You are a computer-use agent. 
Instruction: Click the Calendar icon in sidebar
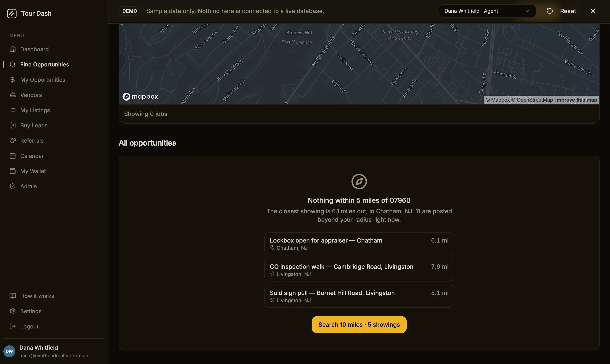(x=13, y=156)
